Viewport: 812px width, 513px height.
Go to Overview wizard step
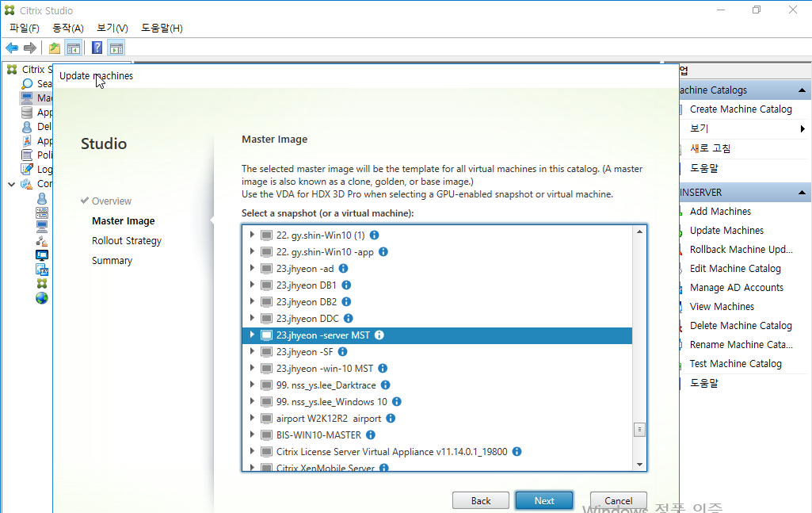click(x=112, y=201)
